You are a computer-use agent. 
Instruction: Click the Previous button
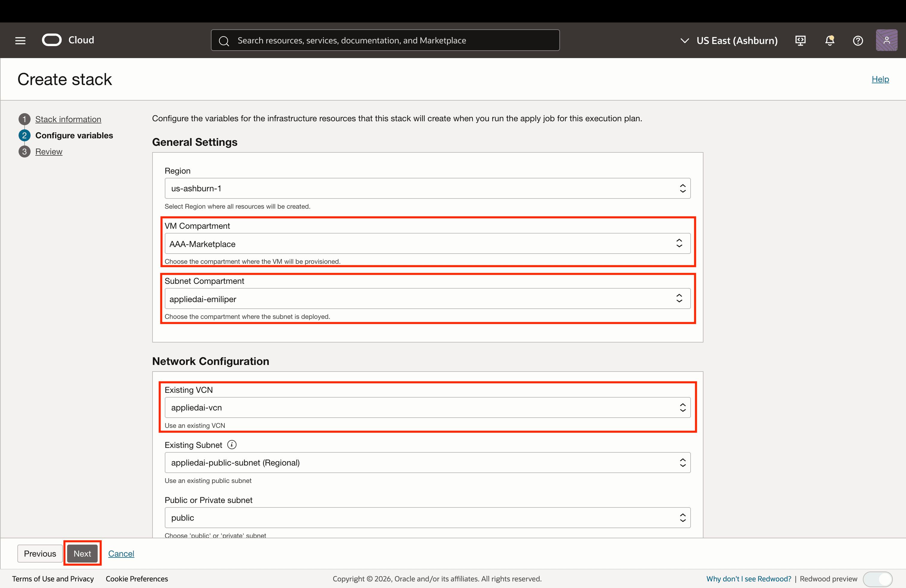[40, 553]
